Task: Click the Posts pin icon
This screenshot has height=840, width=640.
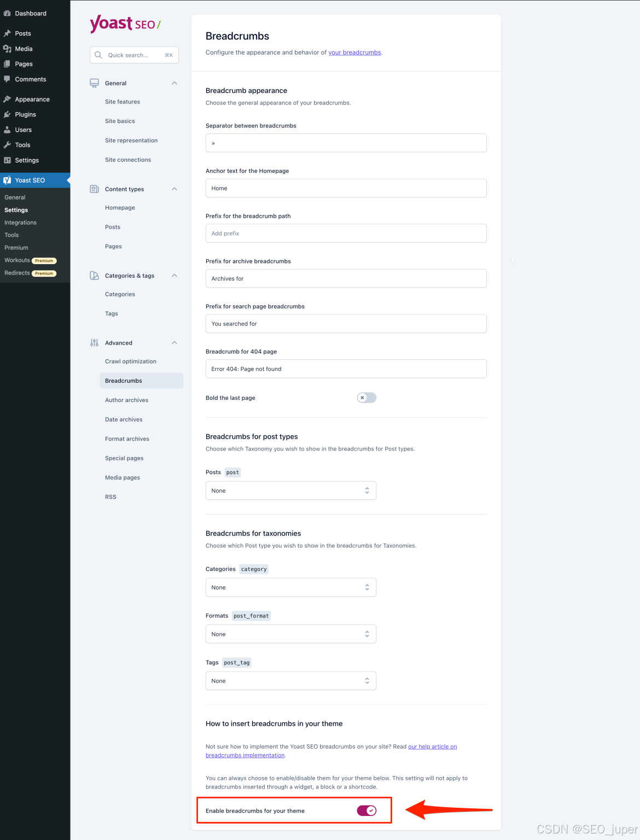Action: coord(7,33)
